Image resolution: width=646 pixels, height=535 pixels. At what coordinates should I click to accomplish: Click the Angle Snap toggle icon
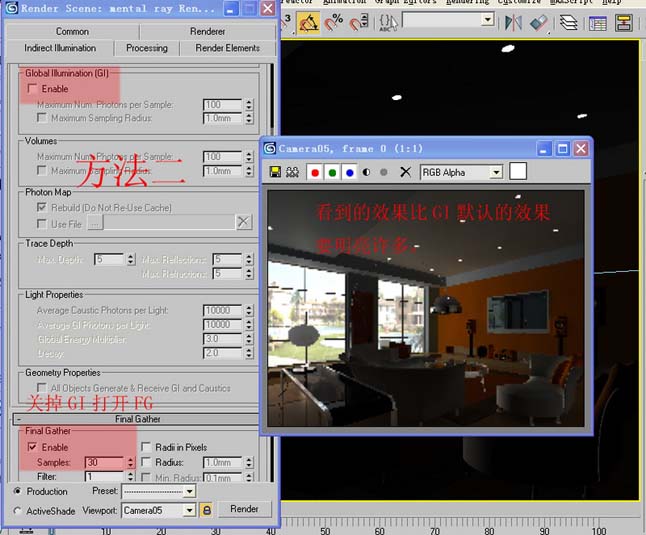pos(309,23)
